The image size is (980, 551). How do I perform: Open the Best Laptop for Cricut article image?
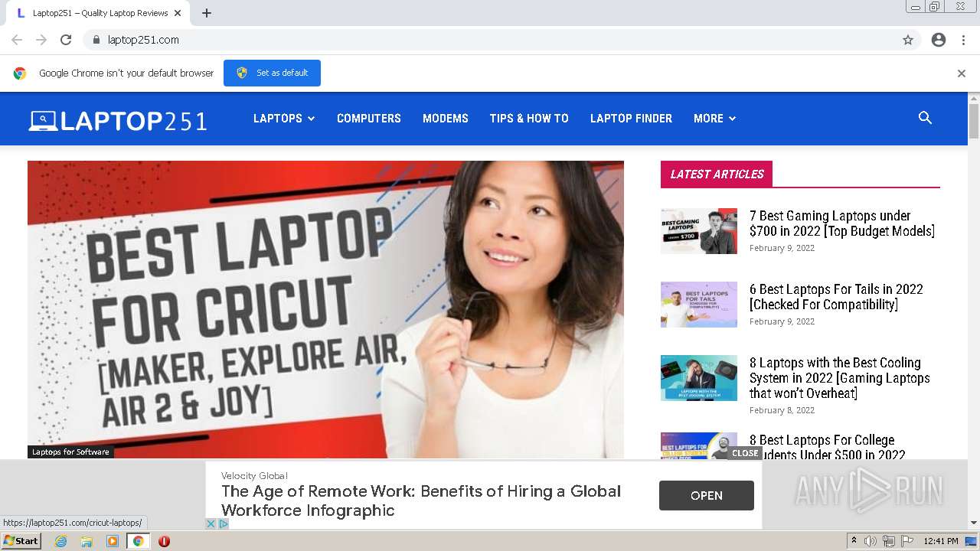325,309
